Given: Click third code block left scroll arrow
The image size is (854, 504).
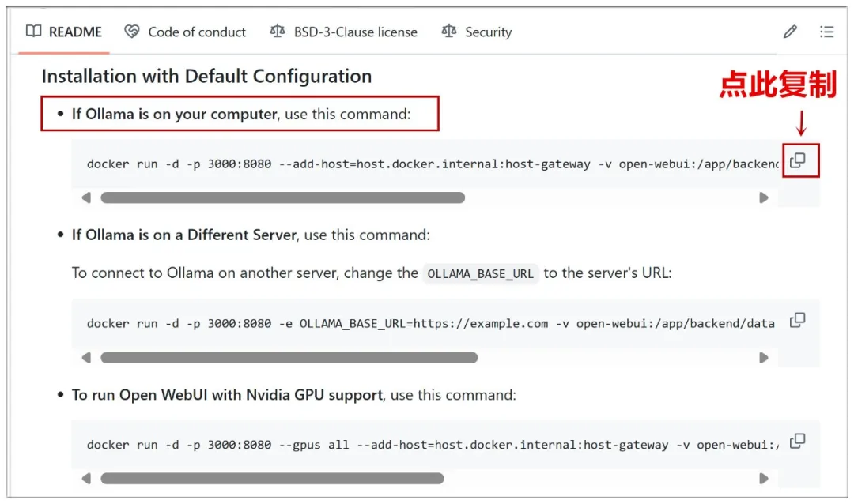Looking at the screenshot, I should tap(86, 479).
